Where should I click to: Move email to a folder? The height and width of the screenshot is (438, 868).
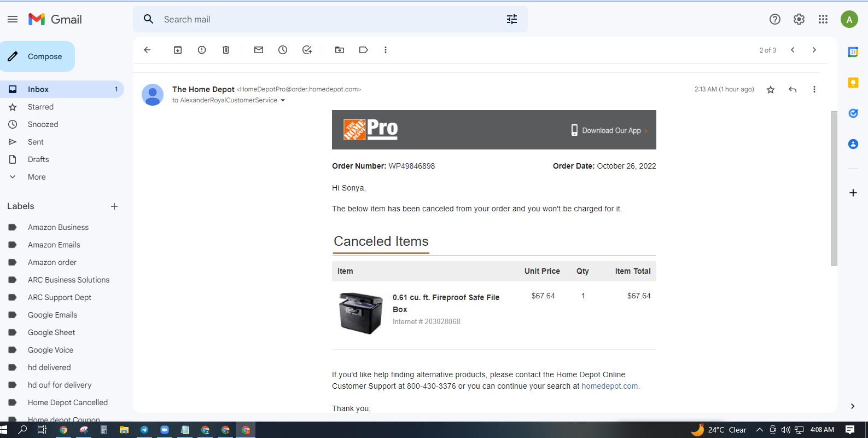(x=340, y=50)
